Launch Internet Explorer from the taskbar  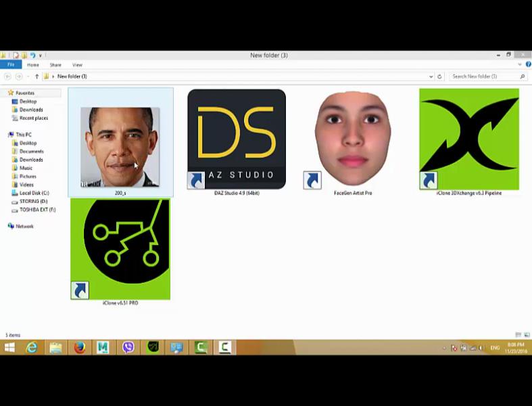[32, 347]
